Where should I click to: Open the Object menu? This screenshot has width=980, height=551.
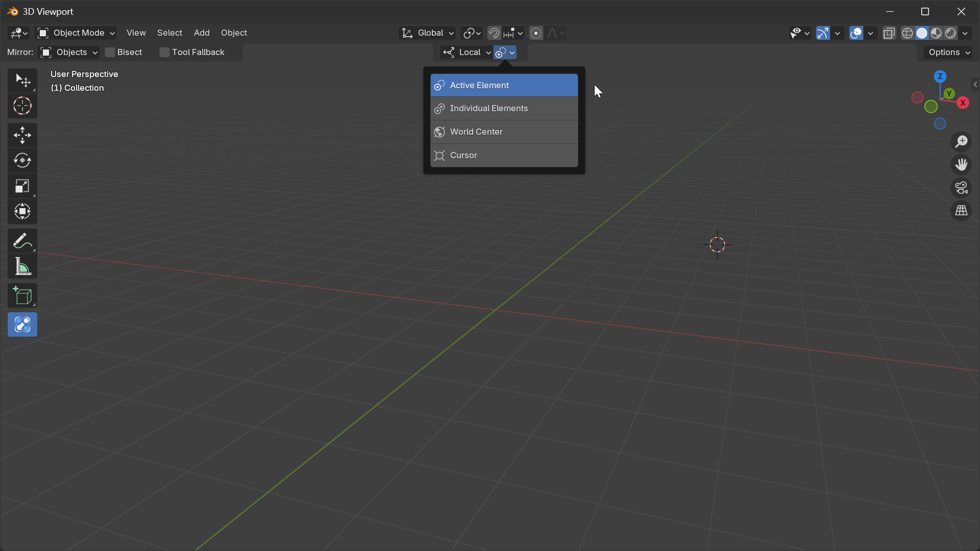tap(233, 33)
